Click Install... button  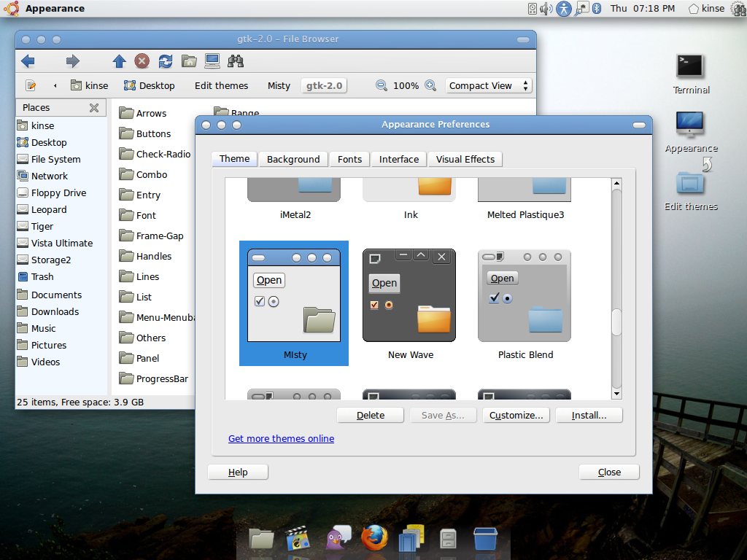click(589, 415)
